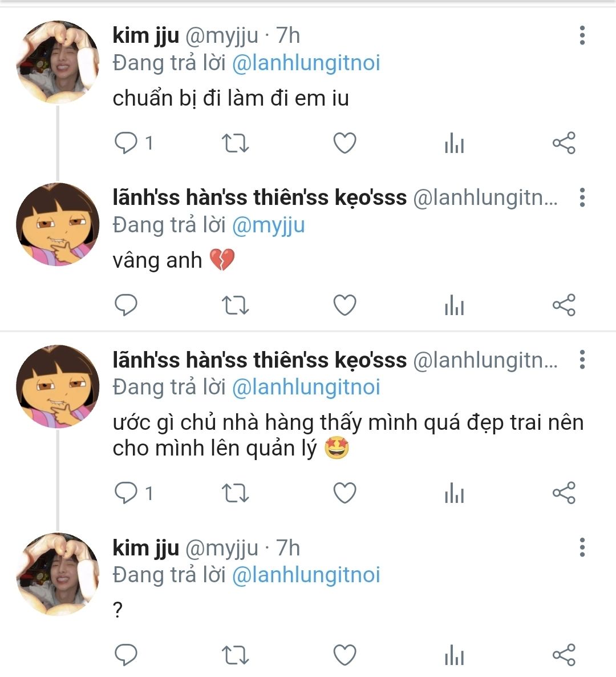Open Dora avatar on "vâng anh" tweet
The width and height of the screenshot is (616, 677).
57,224
